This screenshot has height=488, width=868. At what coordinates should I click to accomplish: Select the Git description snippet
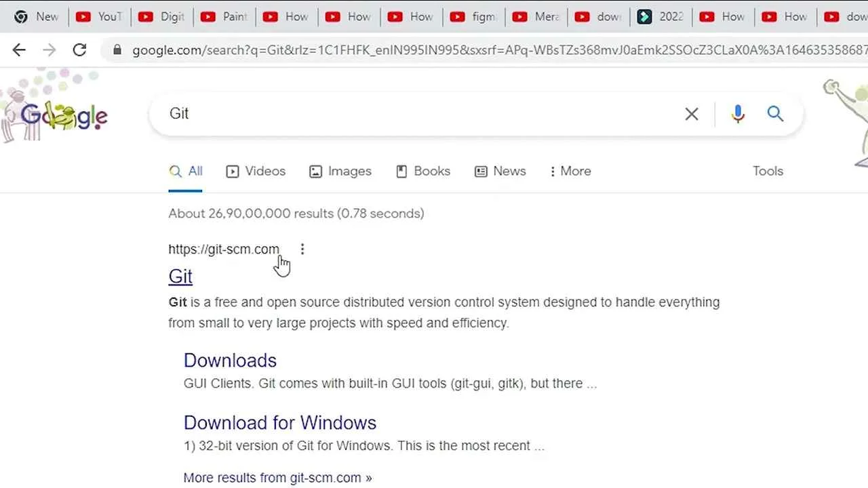pyautogui.click(x=444, y=312)
